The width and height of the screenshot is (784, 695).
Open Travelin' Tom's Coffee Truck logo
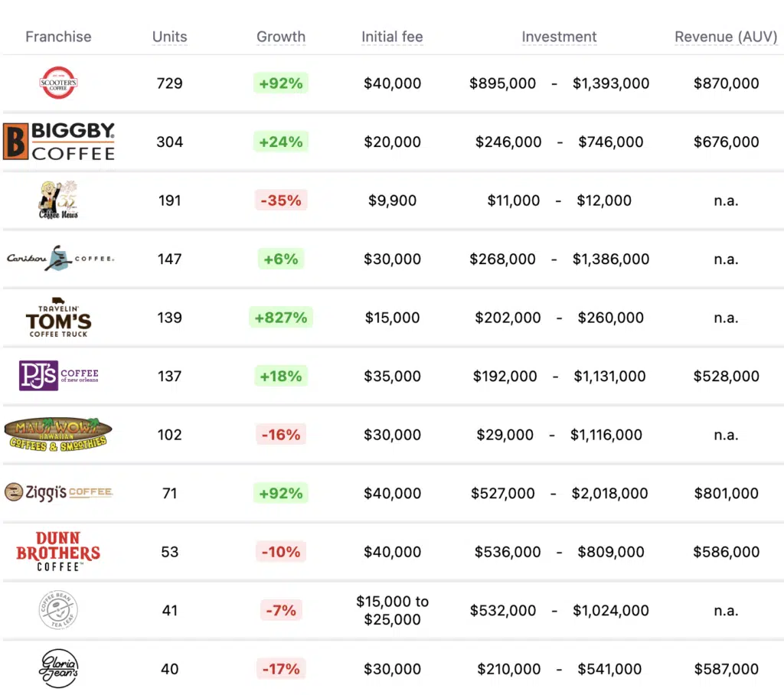pyautogui.click(x=58, y=318)
